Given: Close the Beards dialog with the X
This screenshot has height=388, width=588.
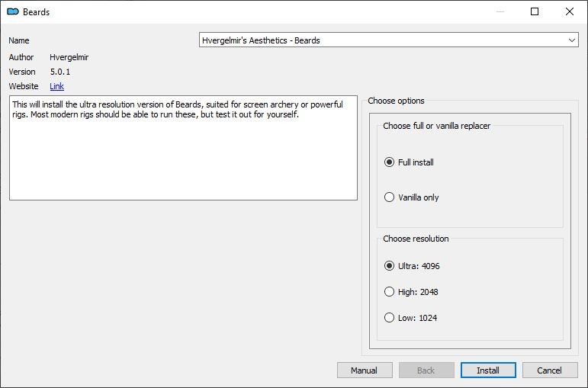Looking at the screenshot, I should tap(569, 11).
